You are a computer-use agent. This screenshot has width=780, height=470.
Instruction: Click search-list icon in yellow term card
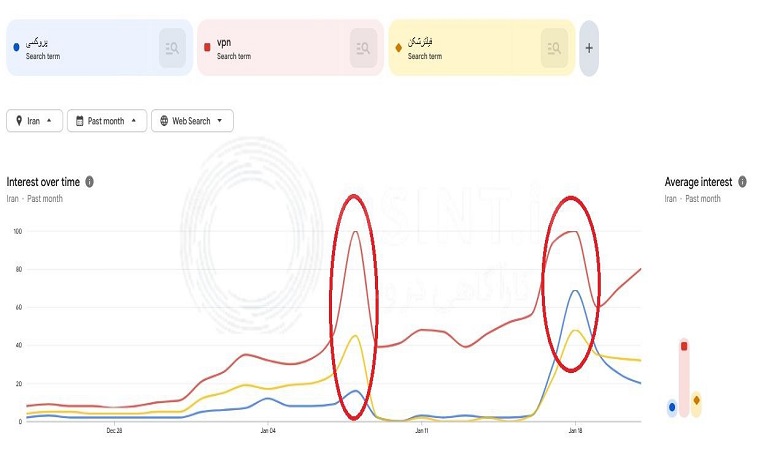(554, 48)
